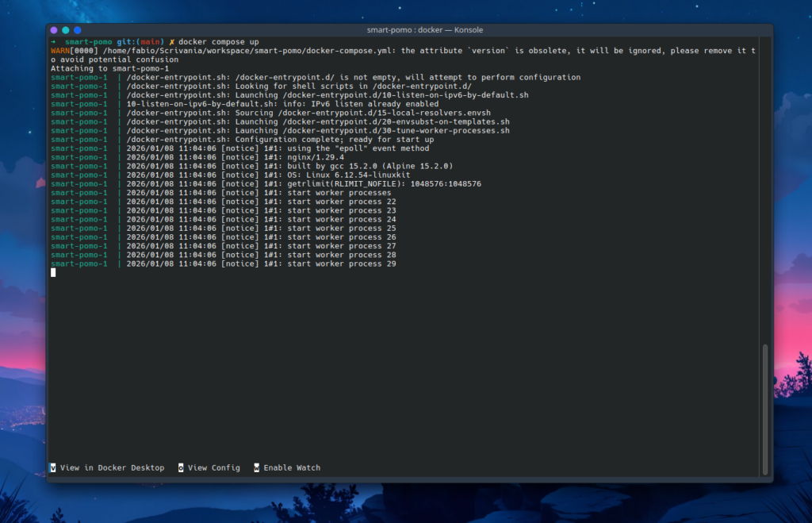812x523 pixels.
Task: Click the orange WARN label in output
Action: coord(60,51)
